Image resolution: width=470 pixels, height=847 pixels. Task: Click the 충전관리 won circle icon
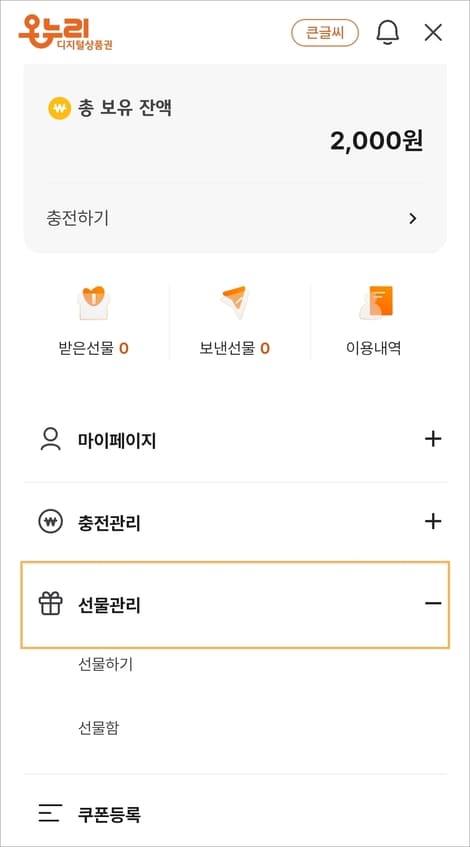pos(51,522)
